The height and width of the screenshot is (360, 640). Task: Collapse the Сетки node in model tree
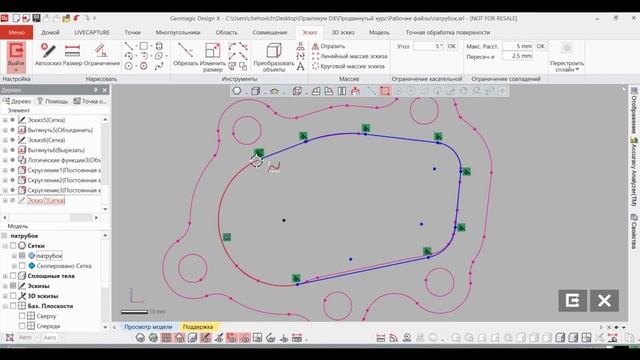click(5, 246)
